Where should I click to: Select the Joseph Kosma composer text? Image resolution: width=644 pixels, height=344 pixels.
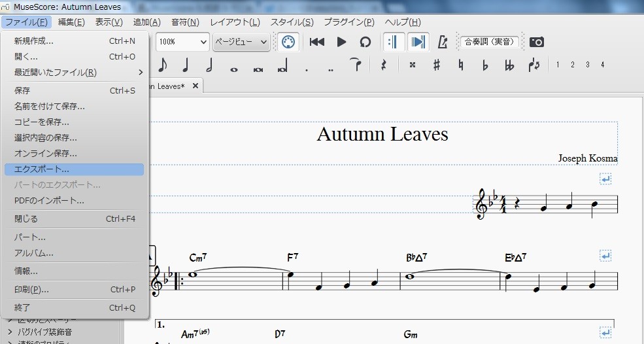pyautogui.click(x=588, y=158)
